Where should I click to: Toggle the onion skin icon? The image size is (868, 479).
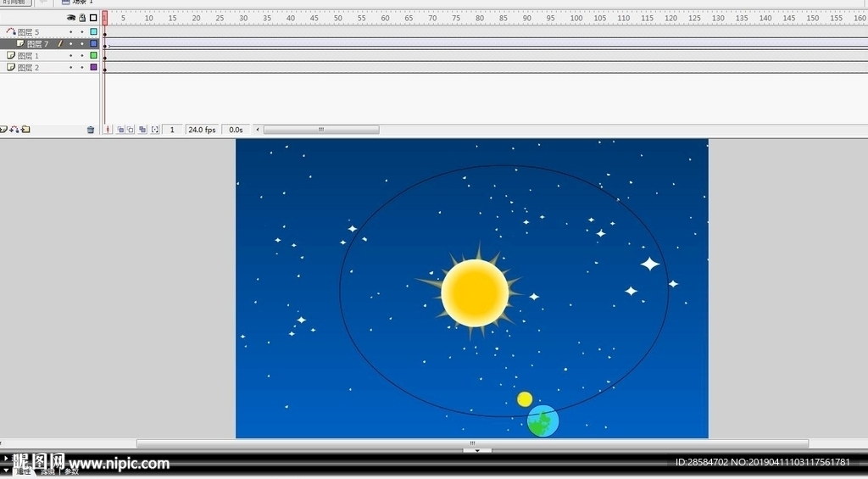click(x=120, y=130)
